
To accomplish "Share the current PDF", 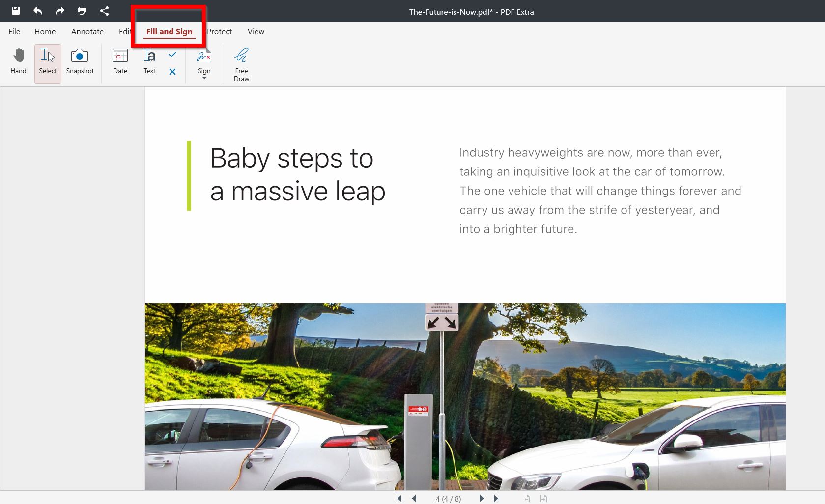I will click(x=104, y=11).
